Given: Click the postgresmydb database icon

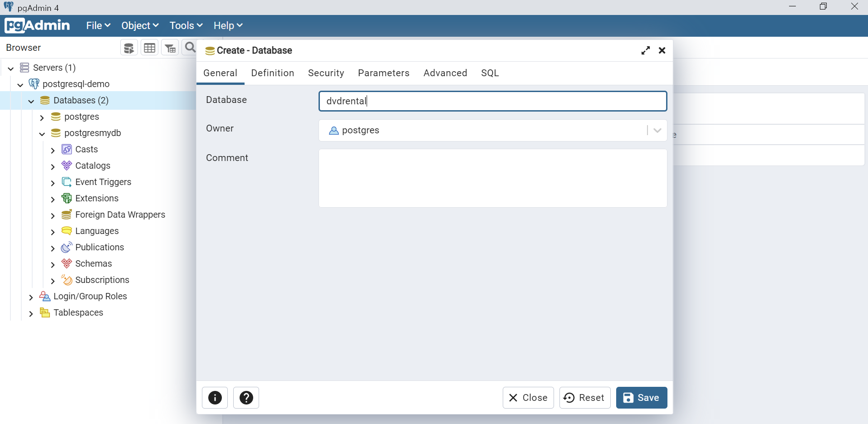Looking at the screenshot, I should [x=56, y=133].
